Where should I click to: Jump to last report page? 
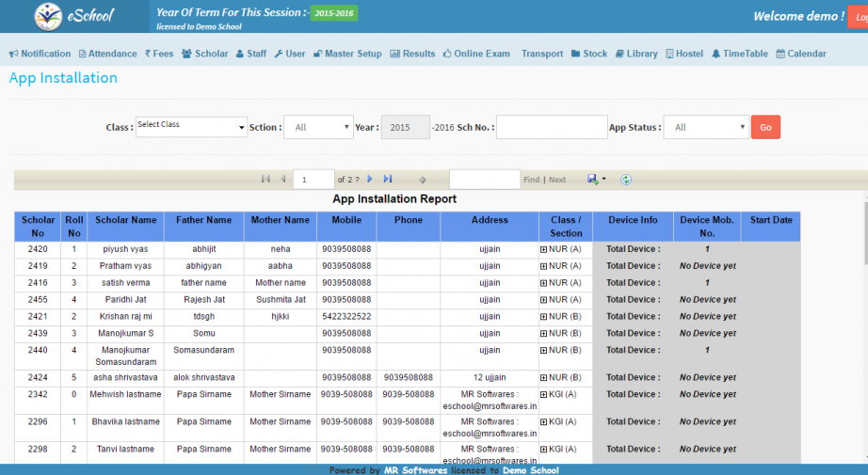pos(388,179)
